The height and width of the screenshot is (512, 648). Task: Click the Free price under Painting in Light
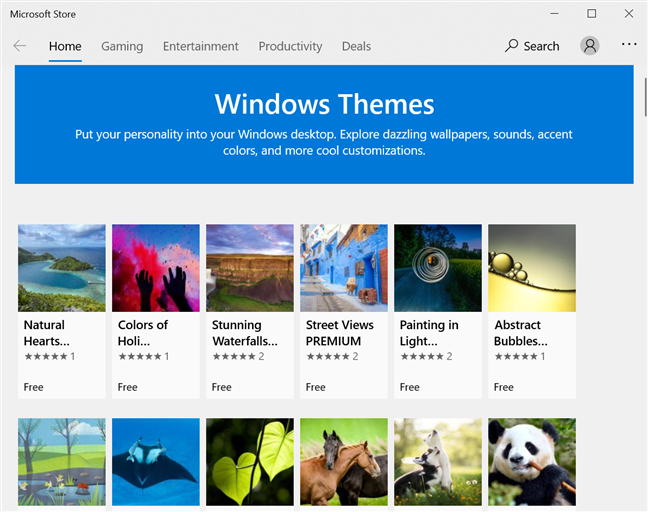(410, 387)
